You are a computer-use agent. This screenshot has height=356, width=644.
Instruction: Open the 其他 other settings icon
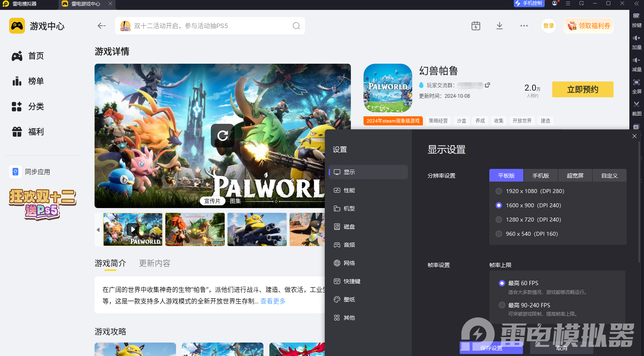[x=337, y=318]
